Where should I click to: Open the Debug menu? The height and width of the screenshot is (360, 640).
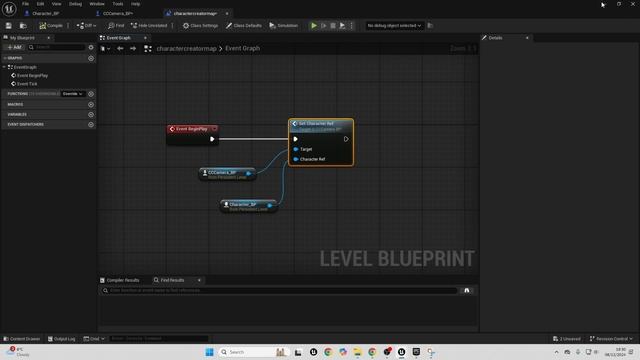pos(75,4)
